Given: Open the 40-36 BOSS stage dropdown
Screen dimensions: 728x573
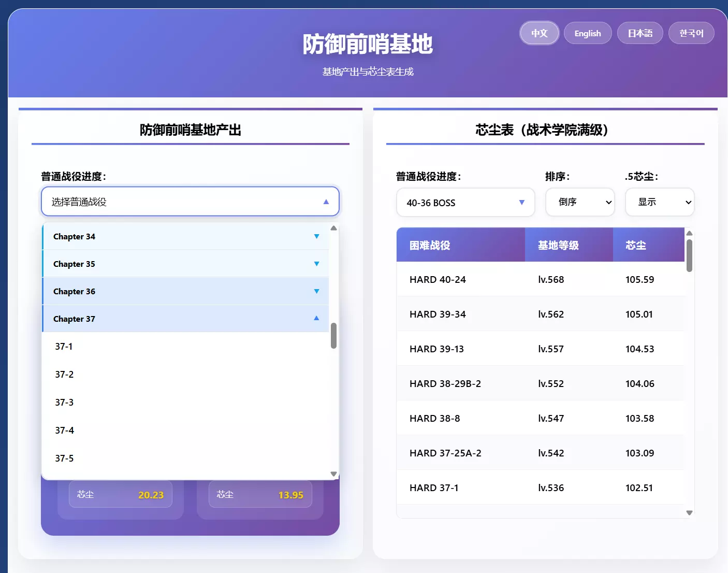Looking at the screenshot, I should pos(464,202).
